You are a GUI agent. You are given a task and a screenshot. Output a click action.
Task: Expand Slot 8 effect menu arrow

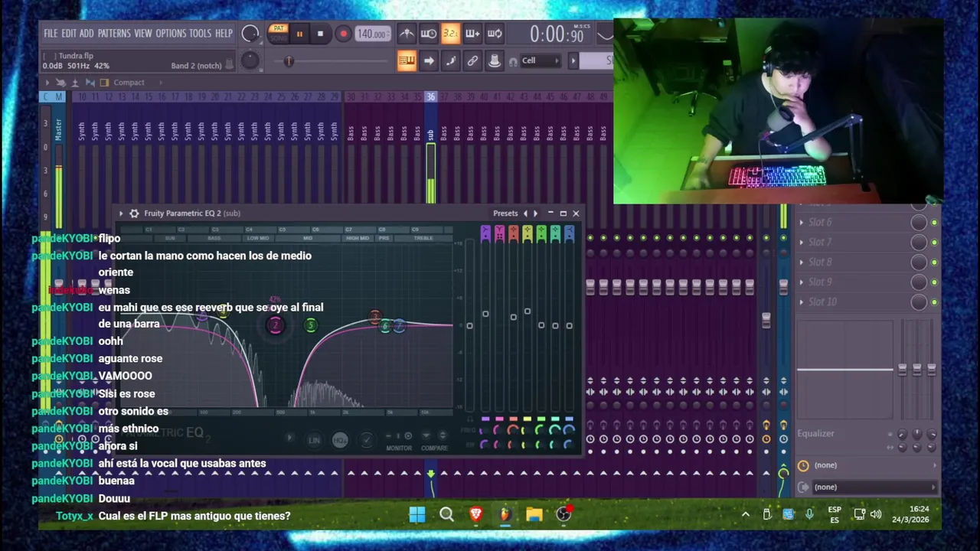pyautogui.click(x=802, y=262)
